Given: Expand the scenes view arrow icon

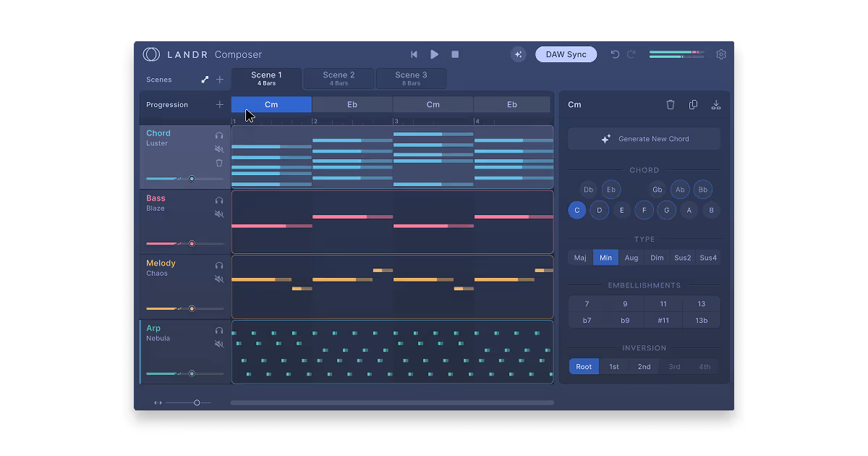Looking at the screenshot, I should (x=205, y=80).
